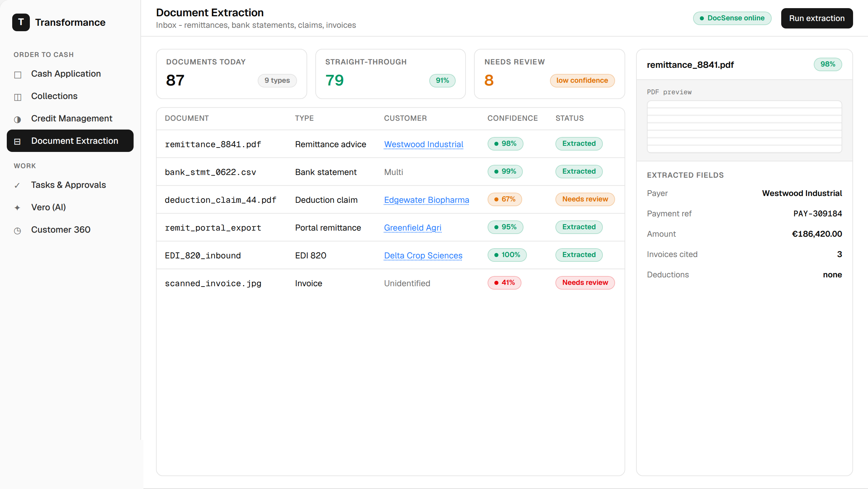Click the Amount value €186,420.00
The image size is (868, 489).
[x=817, y=234]
